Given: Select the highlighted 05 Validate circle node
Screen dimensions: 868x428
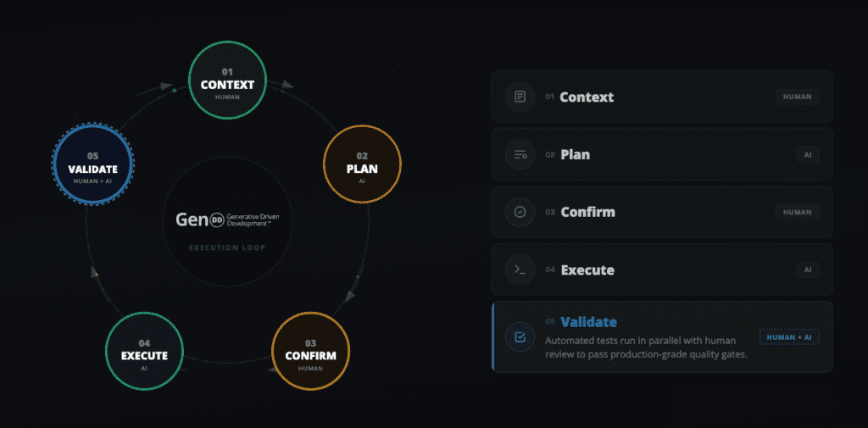Looking at the screenshot, I should 93,164.
